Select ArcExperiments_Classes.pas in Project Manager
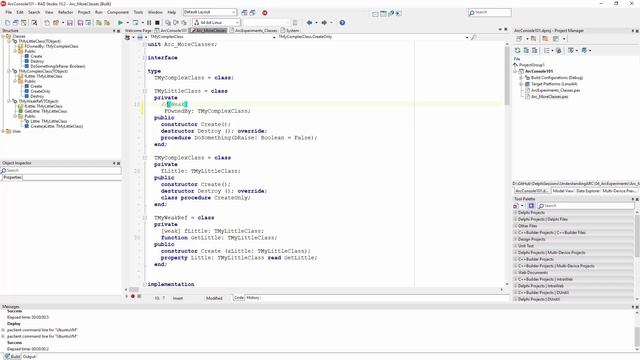 555,90
